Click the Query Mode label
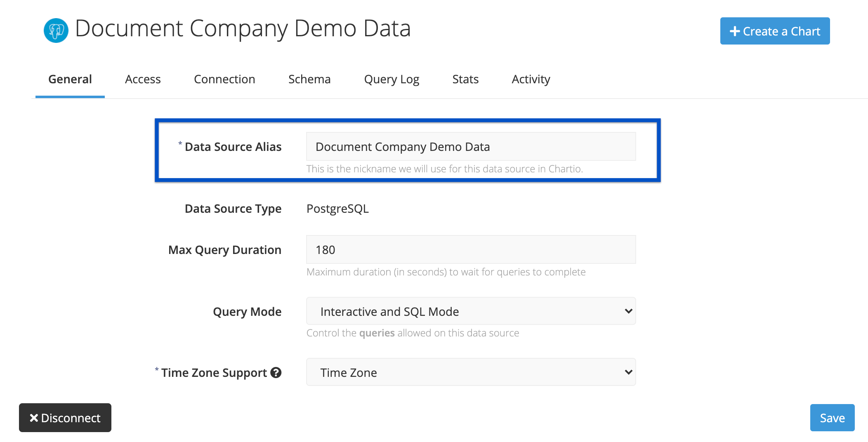Viewport: 868px width, 442px height. point(247,312)
